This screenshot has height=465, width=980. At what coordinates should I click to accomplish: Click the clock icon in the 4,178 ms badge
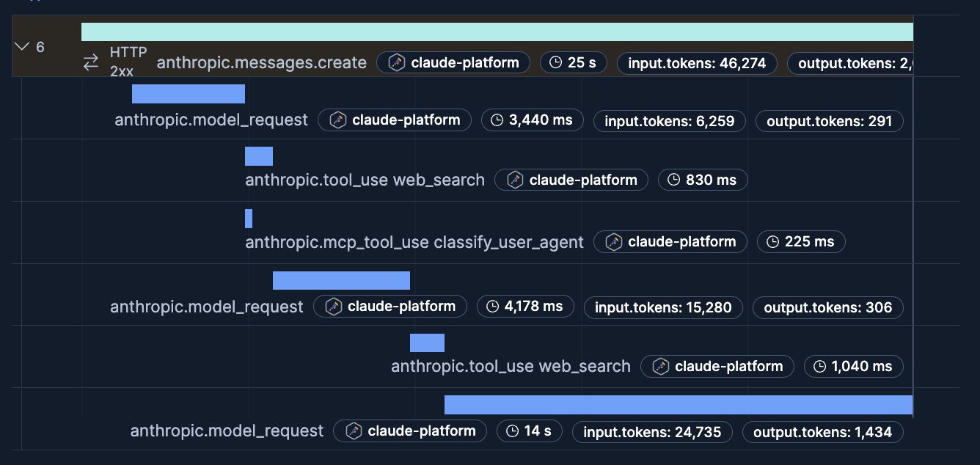(x=492, y=306)
